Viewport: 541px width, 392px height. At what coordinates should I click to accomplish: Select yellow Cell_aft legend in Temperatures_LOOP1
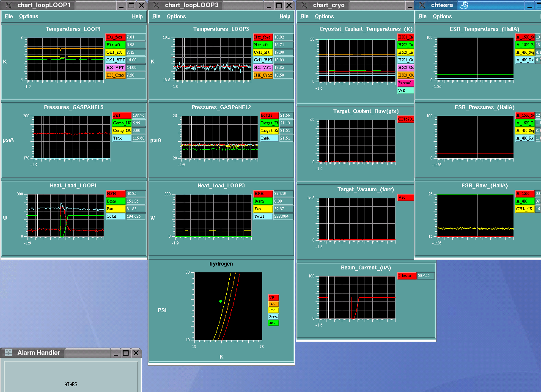115,52
